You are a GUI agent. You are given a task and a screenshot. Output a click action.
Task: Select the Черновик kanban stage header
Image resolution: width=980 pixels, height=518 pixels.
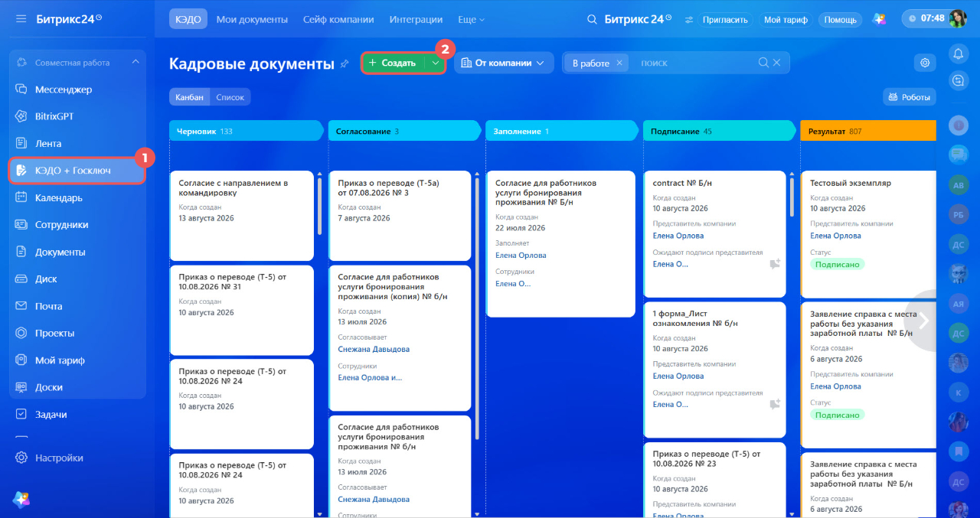coord(247,131)
